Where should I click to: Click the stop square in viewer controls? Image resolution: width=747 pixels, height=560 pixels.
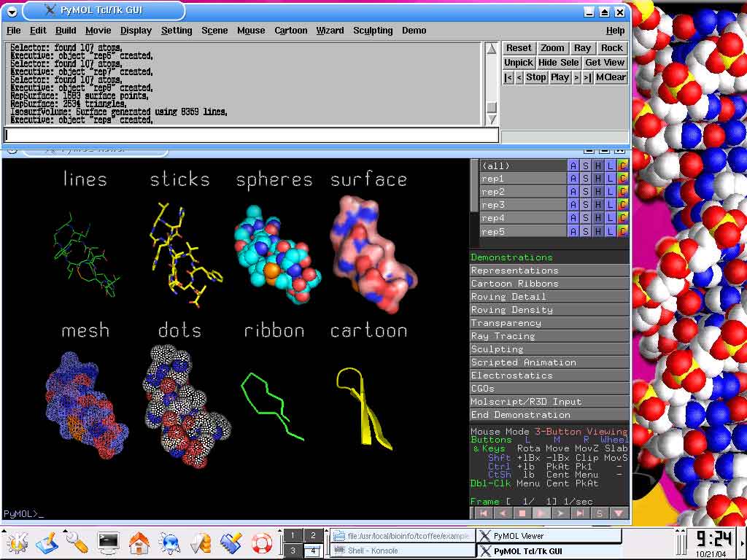tap(522, 513)
